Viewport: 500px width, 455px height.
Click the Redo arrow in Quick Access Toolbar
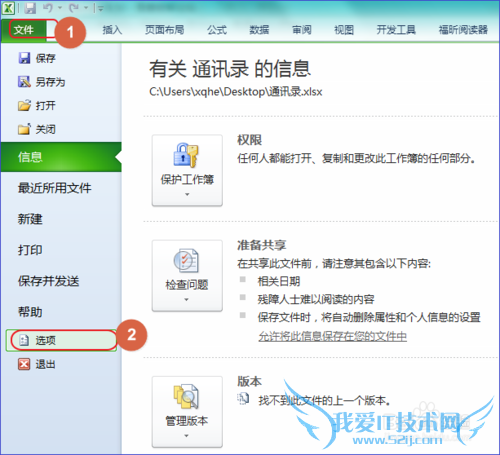(74, 8)
